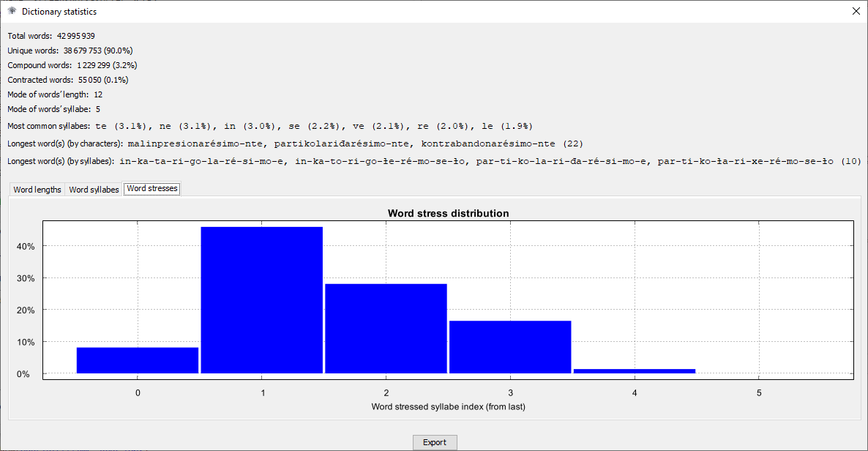Open the Word syllabes tab
This screenshot has width=868, height=451.
(x=94, y=190)
